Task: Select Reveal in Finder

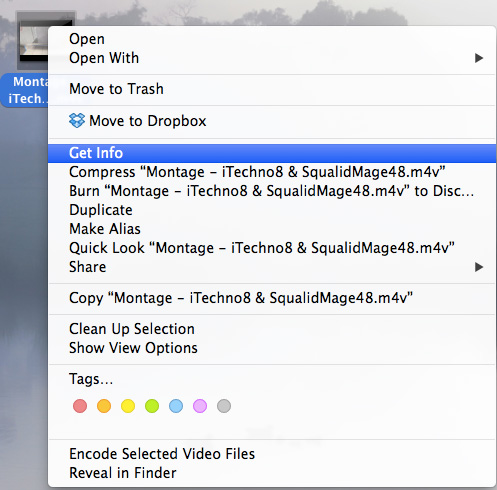Action: (272, 473)
